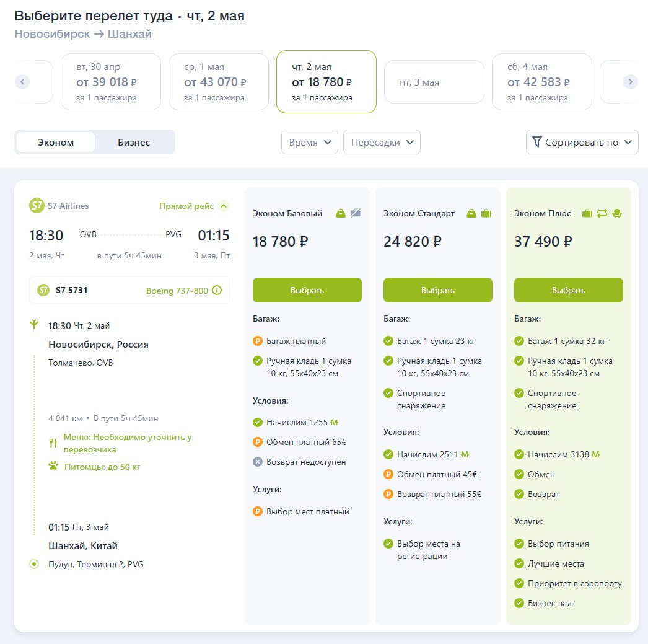Image resolution: width=648 pixels, height=644 pixels.
Task: Choose Эконом Базовый fare with Выбрать
Action: (x=307, y=290)
